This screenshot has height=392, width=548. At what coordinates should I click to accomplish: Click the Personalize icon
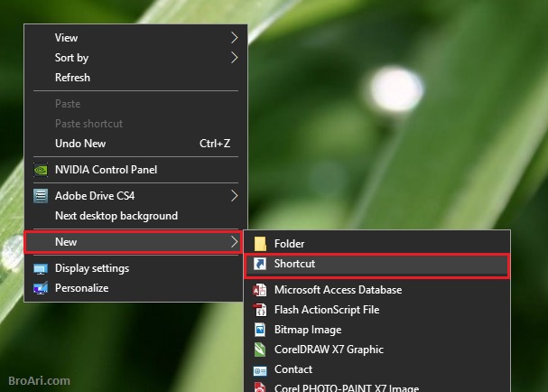click(x=41, y=288)
